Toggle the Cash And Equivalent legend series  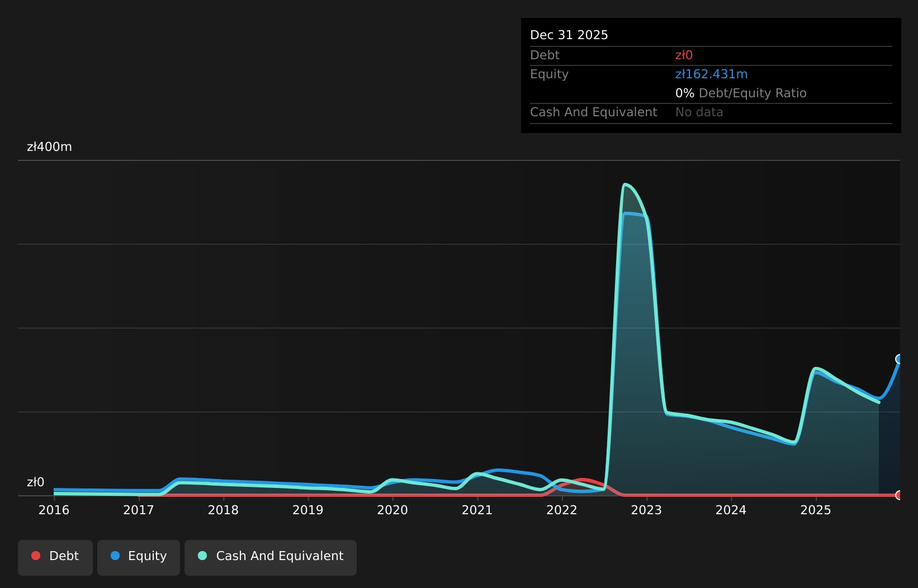click(271, 557)
